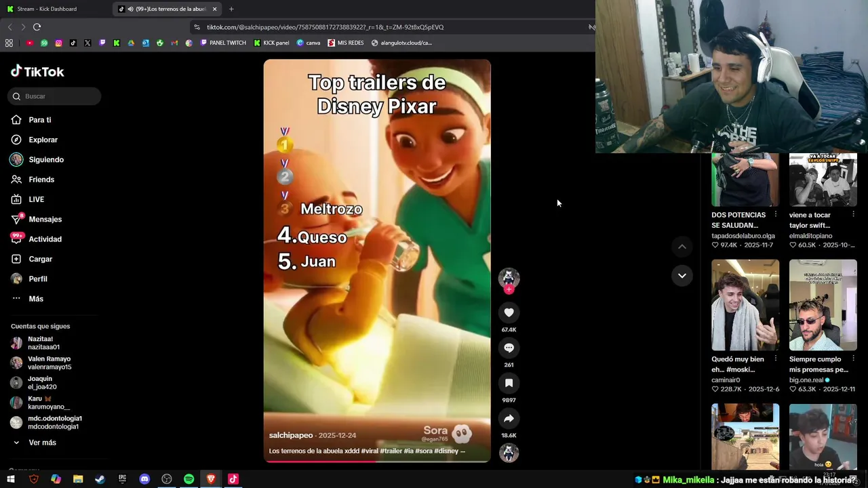
Task: Seek on the red video progress bar
Action: pyautogui.click(x=377, y=462)
